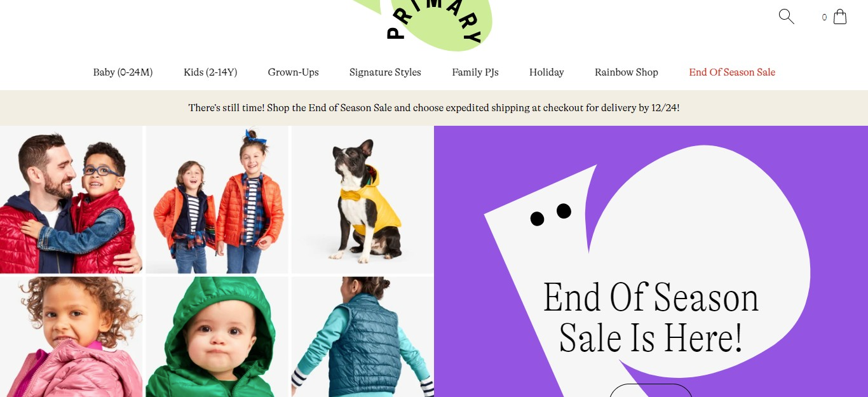Click the red End Of Season Sale link
868x397 pixels.
click(732, 72)
